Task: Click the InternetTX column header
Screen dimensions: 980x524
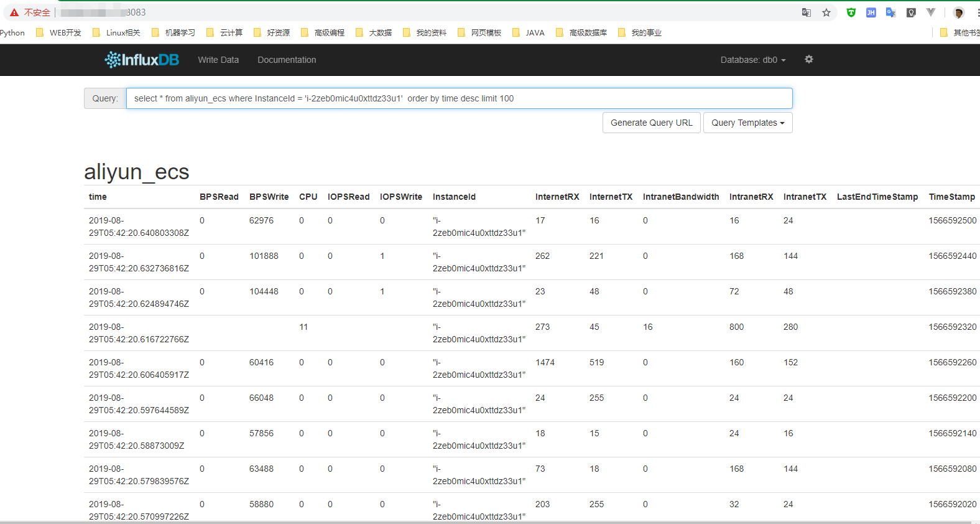Action: point(611,197)
